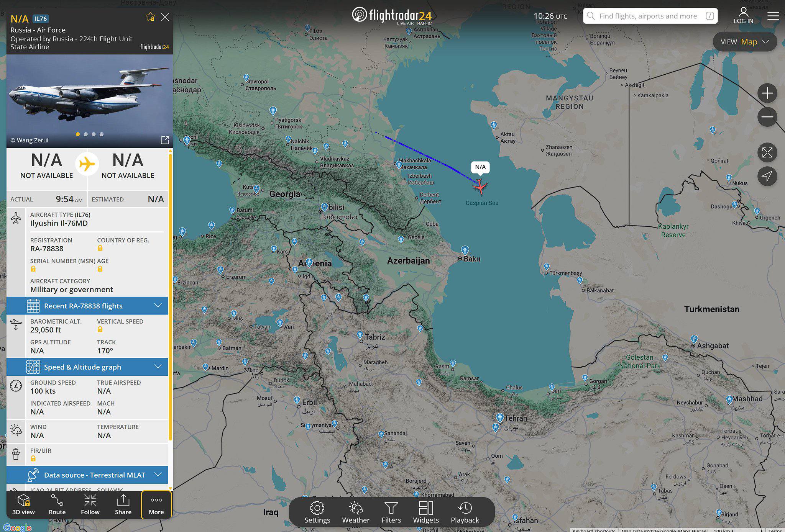Select the second photo carousel dot
The height and width of the screenshot is (532, 785).
(x=86, y=134)
